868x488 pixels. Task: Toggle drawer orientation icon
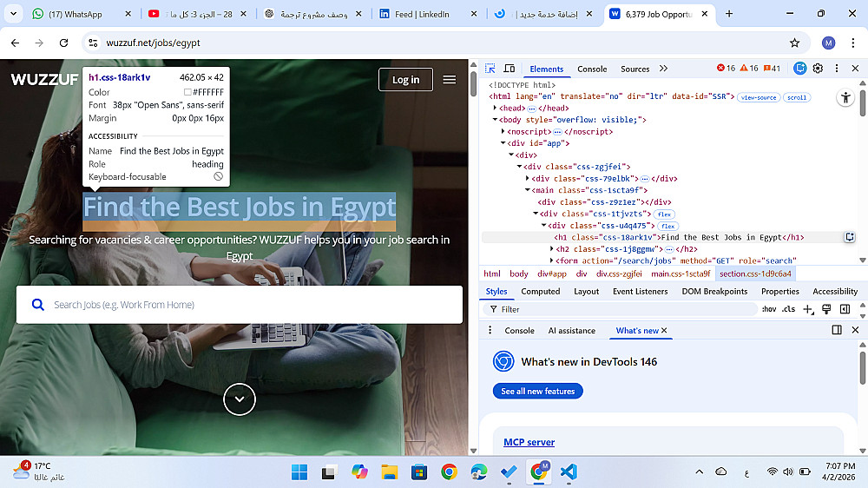coord(837,330)
